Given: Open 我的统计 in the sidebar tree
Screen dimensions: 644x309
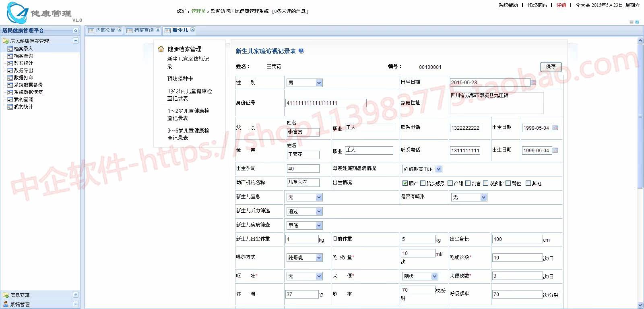Looking at the screenshot, I should click(x=23, y=107).
